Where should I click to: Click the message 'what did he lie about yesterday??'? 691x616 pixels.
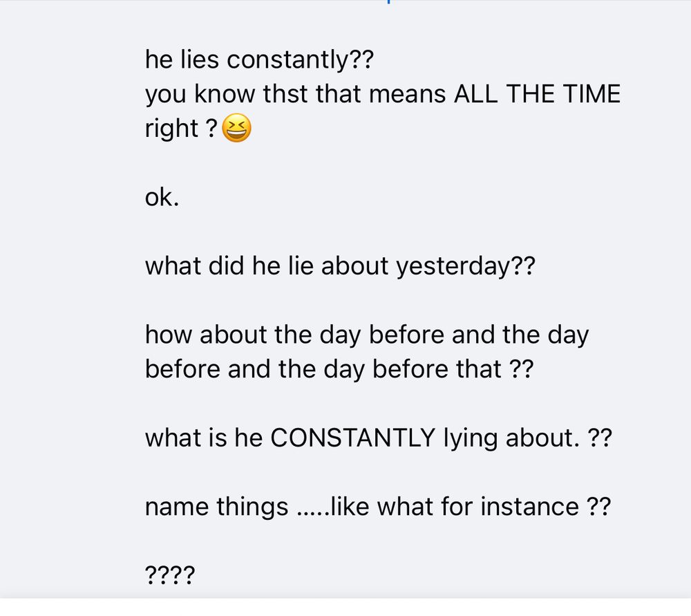[340, 266]
